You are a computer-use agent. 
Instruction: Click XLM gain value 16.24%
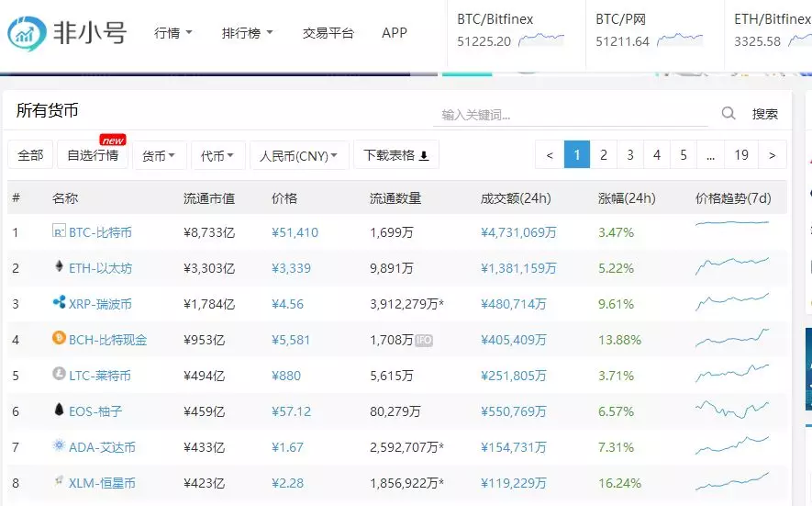pos(620,483)
